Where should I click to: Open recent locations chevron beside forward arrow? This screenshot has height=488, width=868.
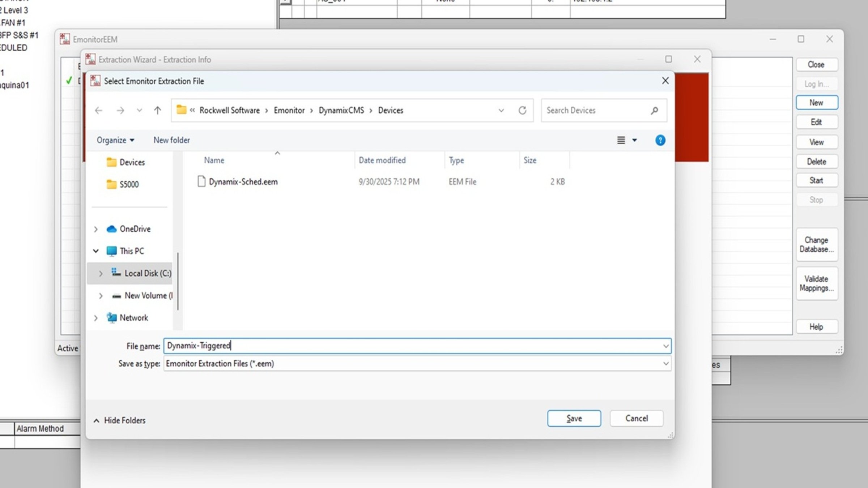pos(139,110)
